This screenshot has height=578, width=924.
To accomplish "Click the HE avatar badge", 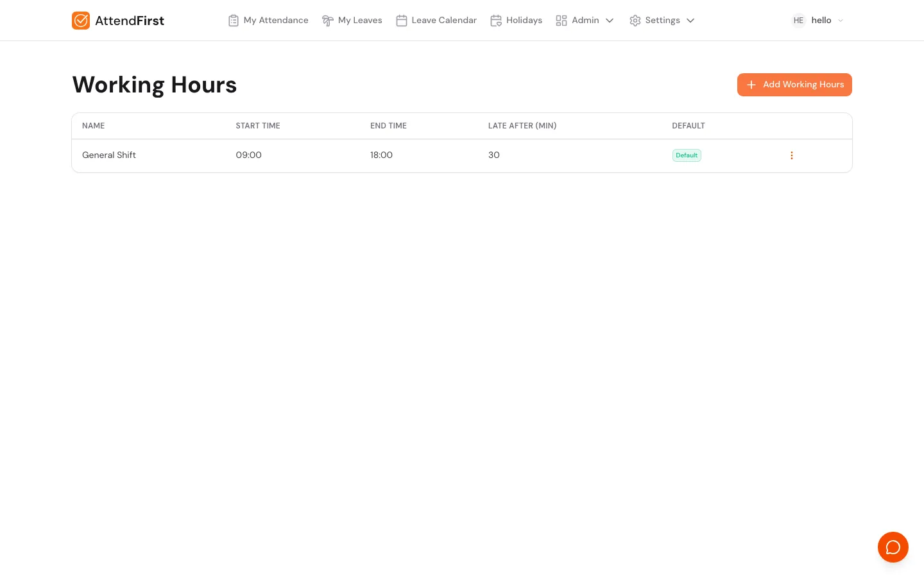I will tap(798, 21).
